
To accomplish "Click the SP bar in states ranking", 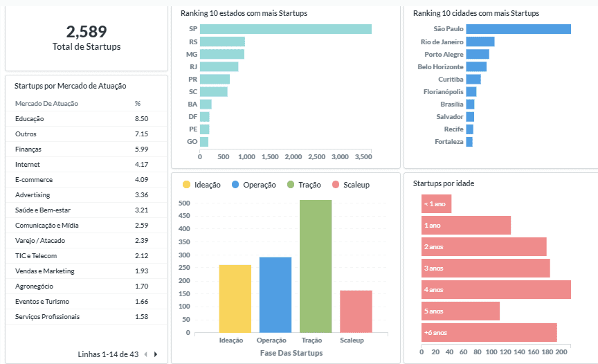I will (x=285, y=29).
